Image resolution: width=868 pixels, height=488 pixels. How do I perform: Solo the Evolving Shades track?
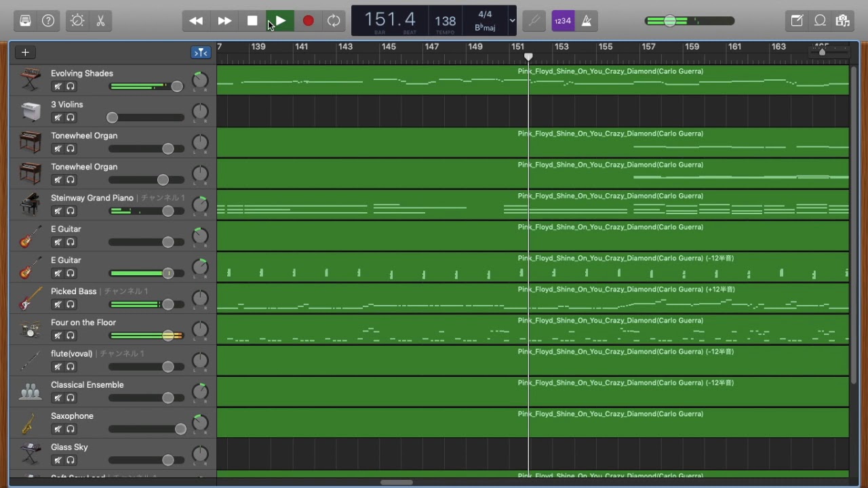pos(71,87)
